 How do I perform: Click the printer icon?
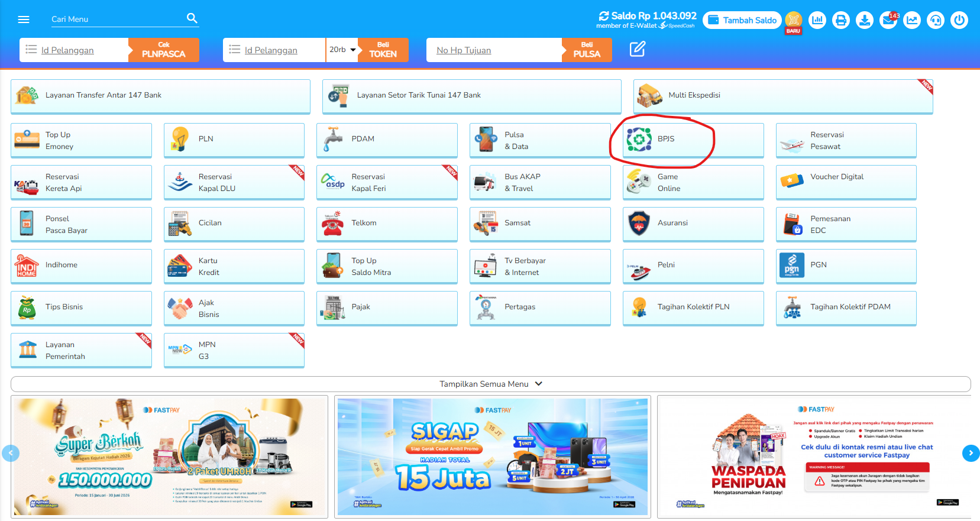click(x=841, y=20)
